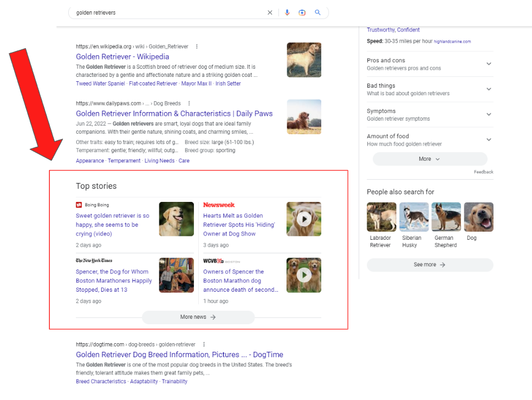The image size is (532, 400).
Task: Click the dailypaws.com URL breadcrumb
Action: [x=128, y=103]
